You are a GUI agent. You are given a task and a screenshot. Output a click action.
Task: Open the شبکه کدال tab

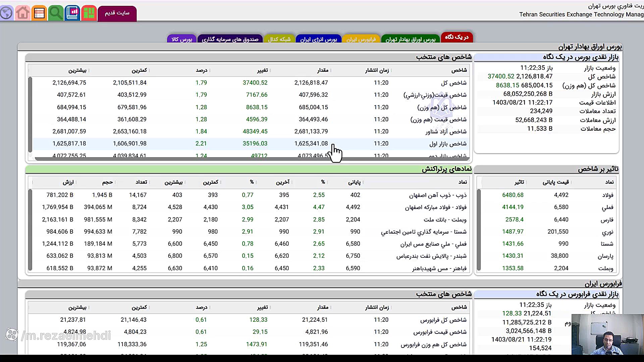pos(279,39)
